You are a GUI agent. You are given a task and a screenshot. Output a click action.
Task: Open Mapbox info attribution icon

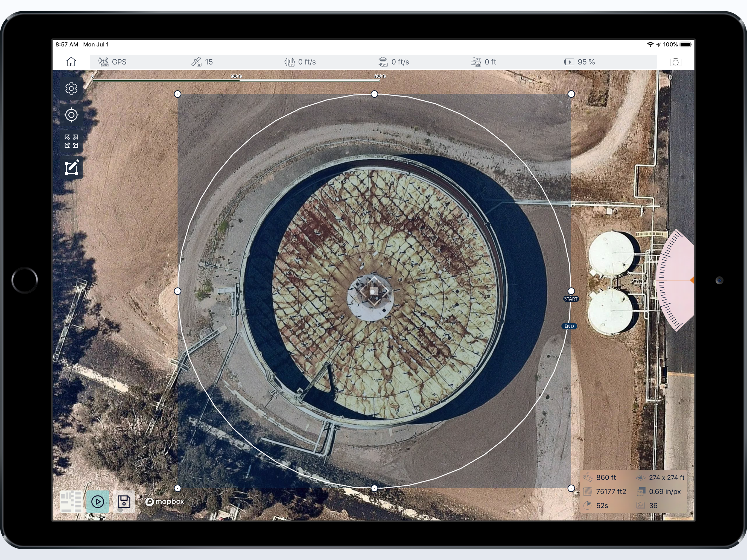pyautogui.click(x=193, y=502)
